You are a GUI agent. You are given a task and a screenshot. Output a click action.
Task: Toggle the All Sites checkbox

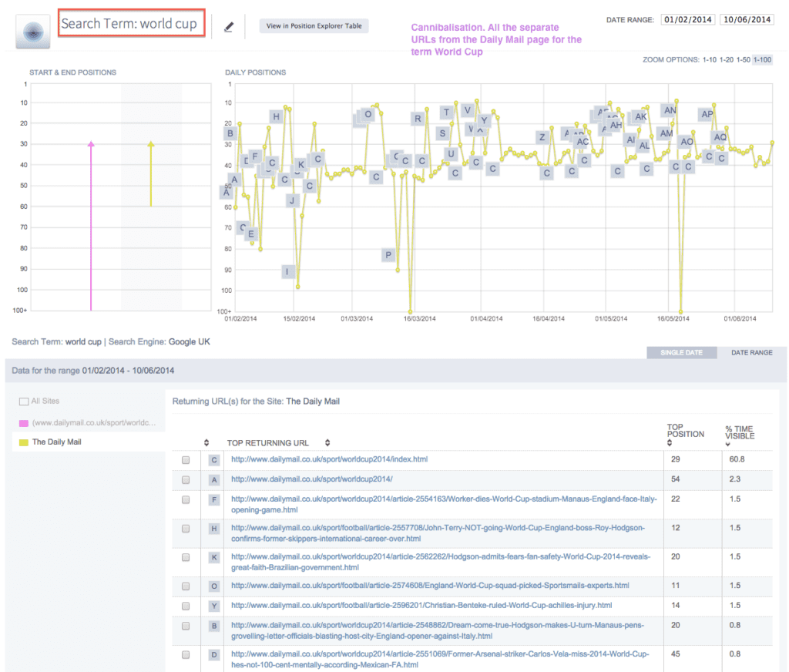[x=24, y=402]
